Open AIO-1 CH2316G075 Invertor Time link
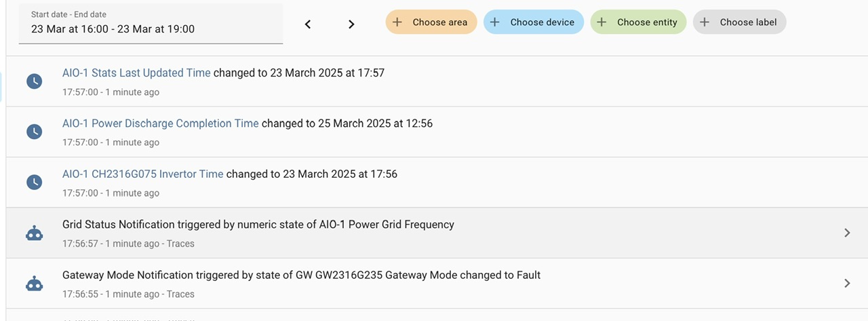 [142, 174]
